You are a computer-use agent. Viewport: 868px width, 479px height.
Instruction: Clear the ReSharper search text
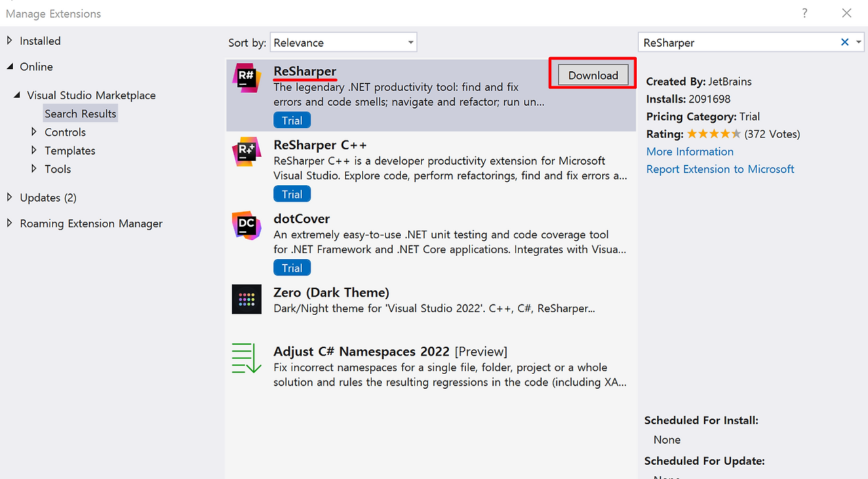coord(844,42)
